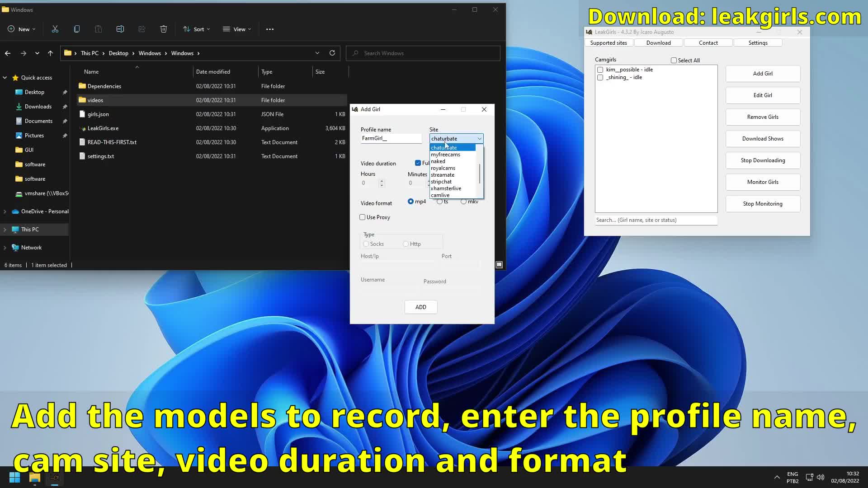
Task: Click the Remove Girls button icon
Action: pyautogui.click(x=763, y=117)
